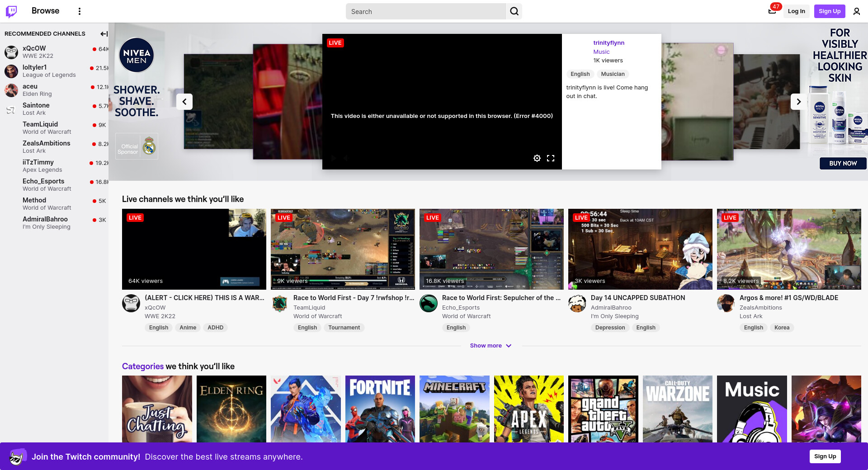Click the Search input field
The height and width of the screenshot is (470, 868).
[426, 11]
